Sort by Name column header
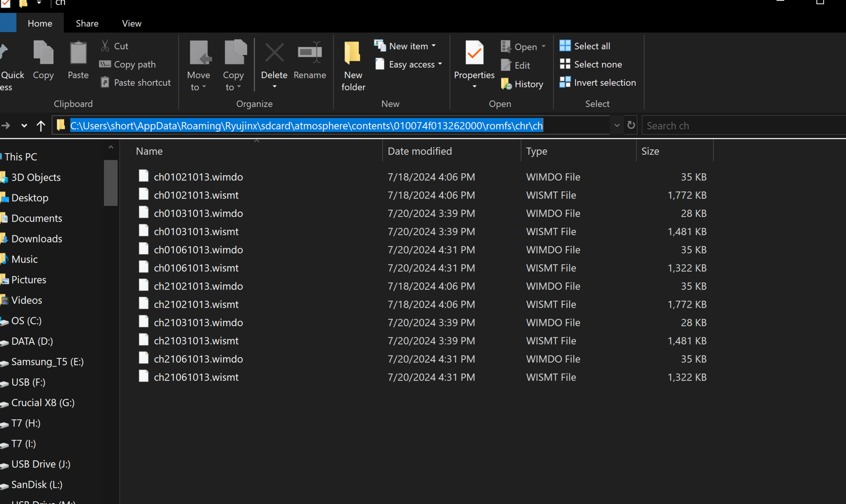The image size is (846, 504). tap(149, 151)
